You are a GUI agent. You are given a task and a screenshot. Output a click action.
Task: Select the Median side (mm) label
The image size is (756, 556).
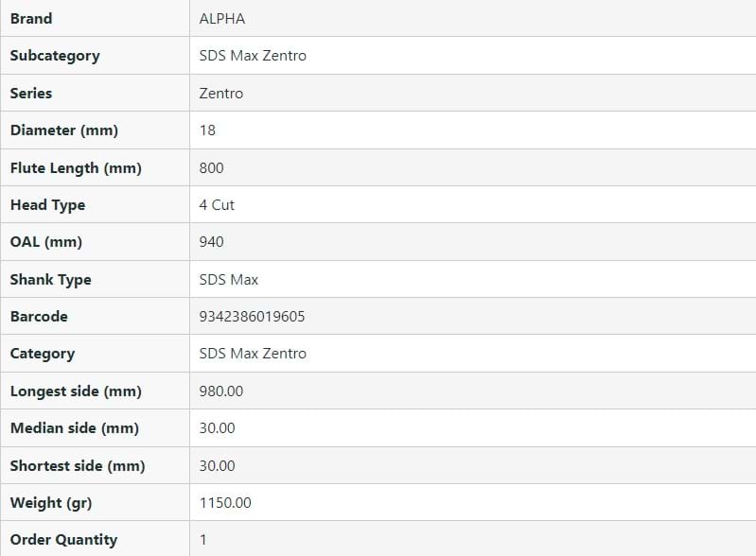coord(75,428)
